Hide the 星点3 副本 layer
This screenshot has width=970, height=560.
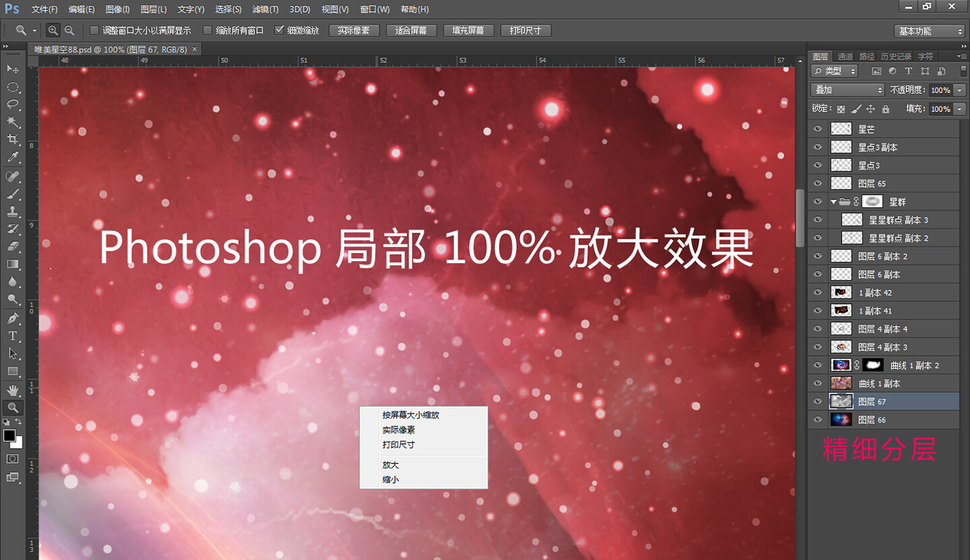817,147
